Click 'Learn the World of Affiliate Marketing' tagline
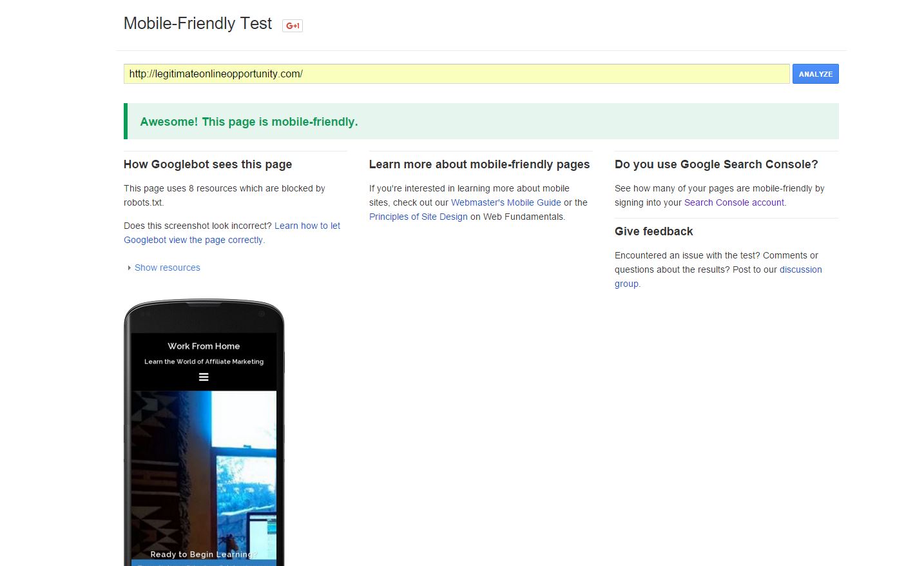 click(x=204, y=362)
